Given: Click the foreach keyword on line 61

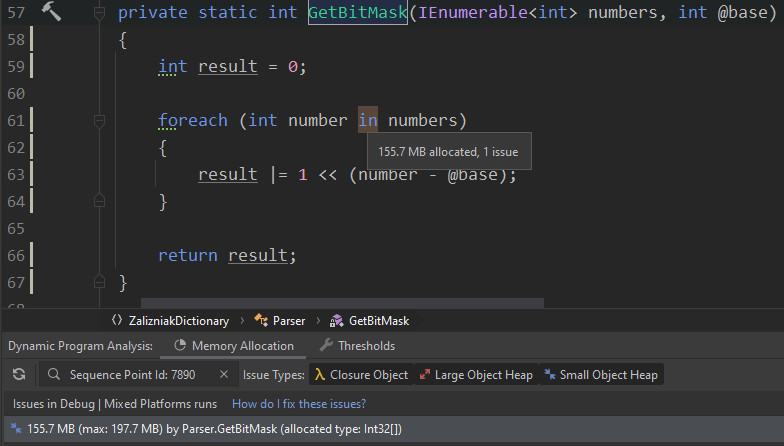Looking at the screenshot, I should click(192, 120).
